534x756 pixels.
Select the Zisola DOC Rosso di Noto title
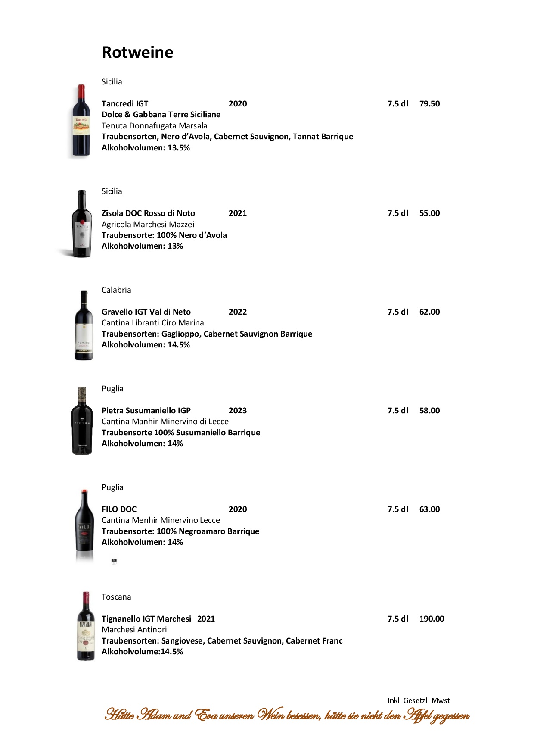(148, 213)
